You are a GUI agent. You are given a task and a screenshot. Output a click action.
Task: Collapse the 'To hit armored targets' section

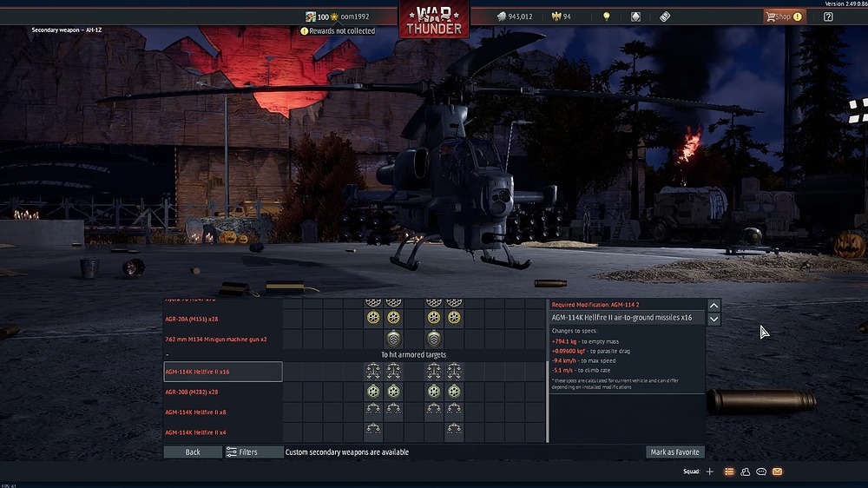tap(168, 354)
